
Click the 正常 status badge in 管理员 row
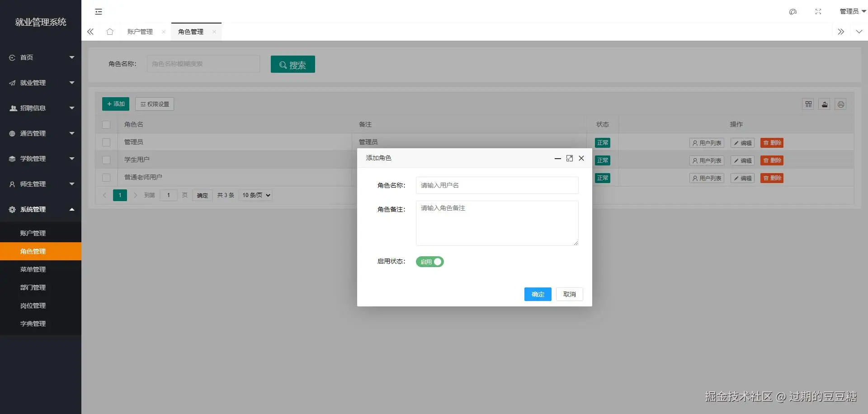603,143
